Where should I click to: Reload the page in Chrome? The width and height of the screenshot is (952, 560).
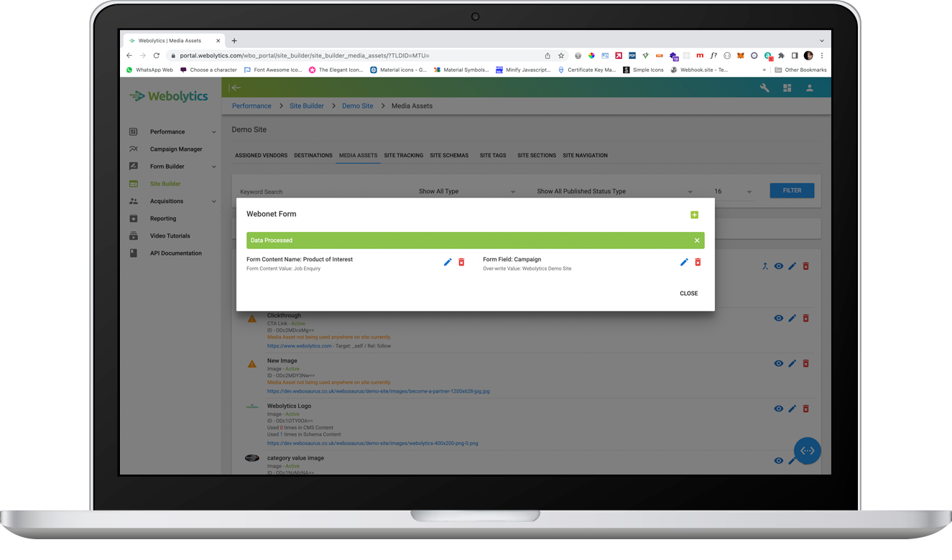156,55
